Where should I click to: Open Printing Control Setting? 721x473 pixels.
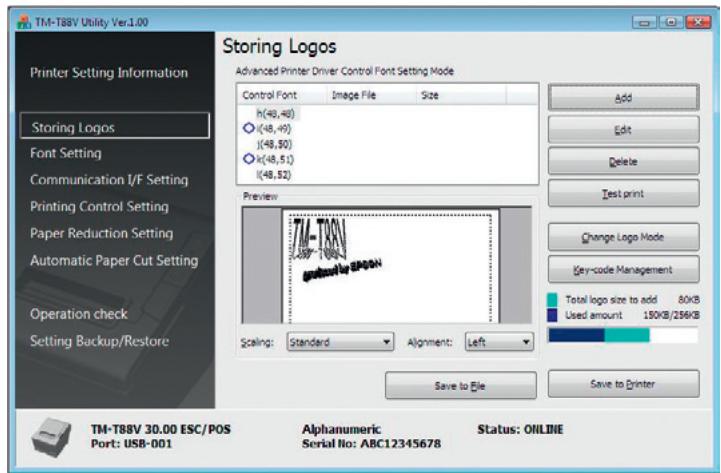99,207
